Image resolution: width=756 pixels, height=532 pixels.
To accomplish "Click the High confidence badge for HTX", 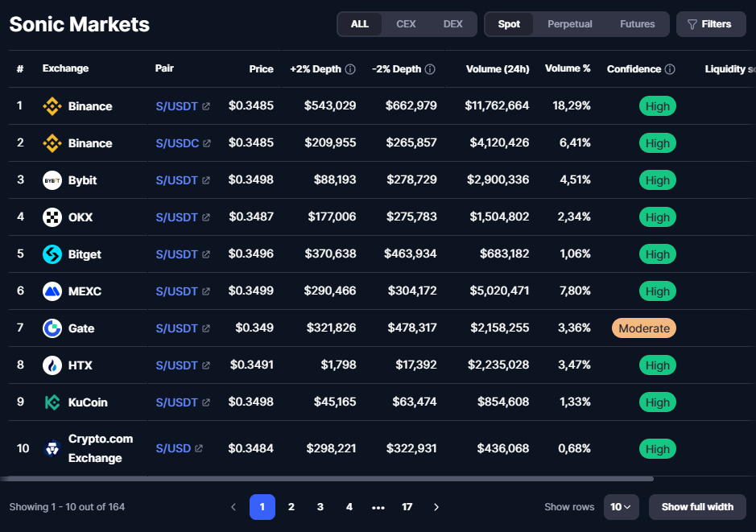I will tap(658, 365).
